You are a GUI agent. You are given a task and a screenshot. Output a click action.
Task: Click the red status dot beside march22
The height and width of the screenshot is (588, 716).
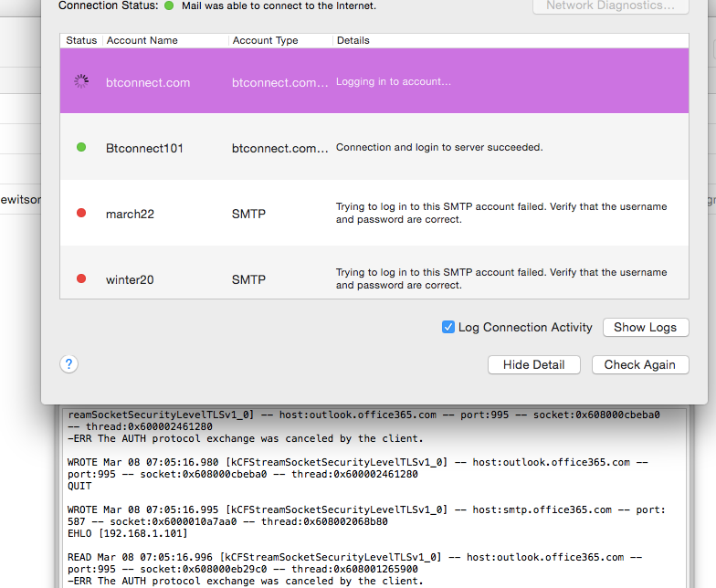tap(81, 213)
